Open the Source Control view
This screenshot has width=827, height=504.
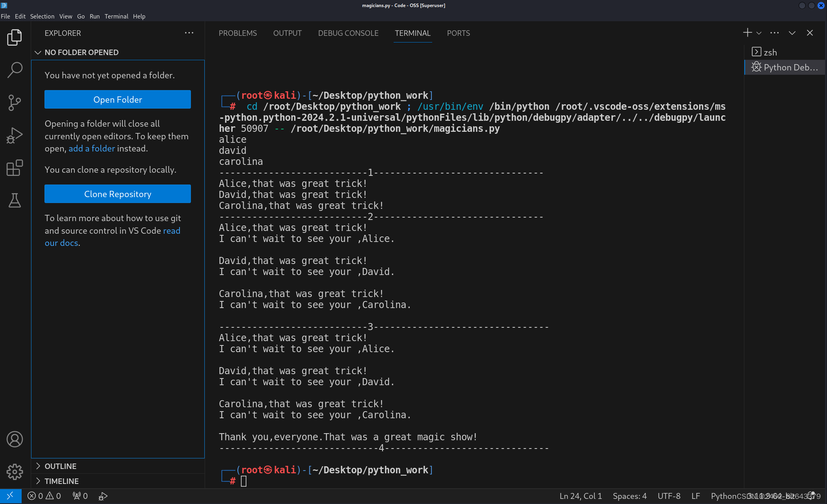pyautogui.click(x=15, y=103)
